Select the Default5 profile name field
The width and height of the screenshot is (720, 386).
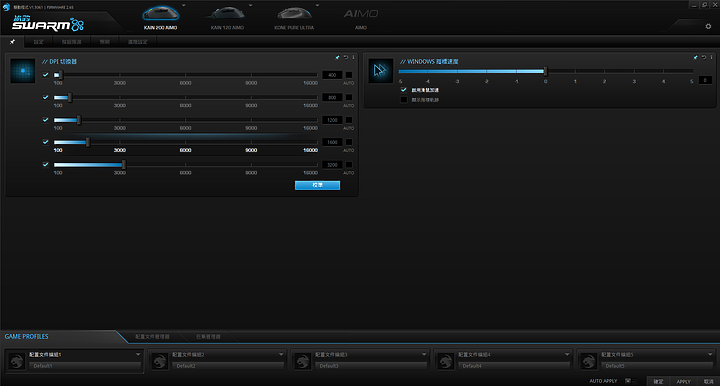click(x=657, y=366)
